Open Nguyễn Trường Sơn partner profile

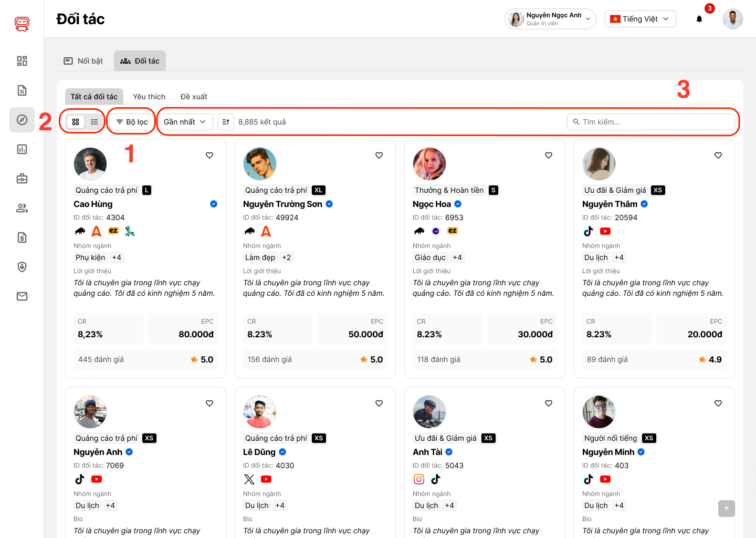[x=282, y=204]
